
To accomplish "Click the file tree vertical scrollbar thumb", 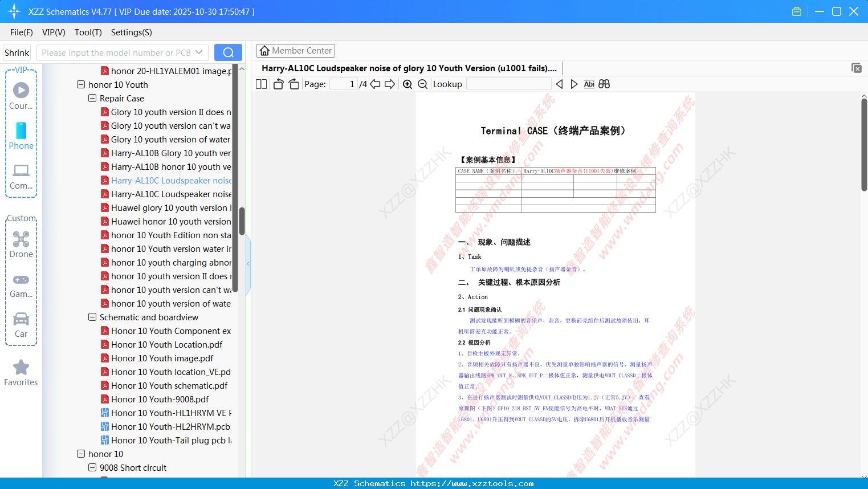I will 242,221.
